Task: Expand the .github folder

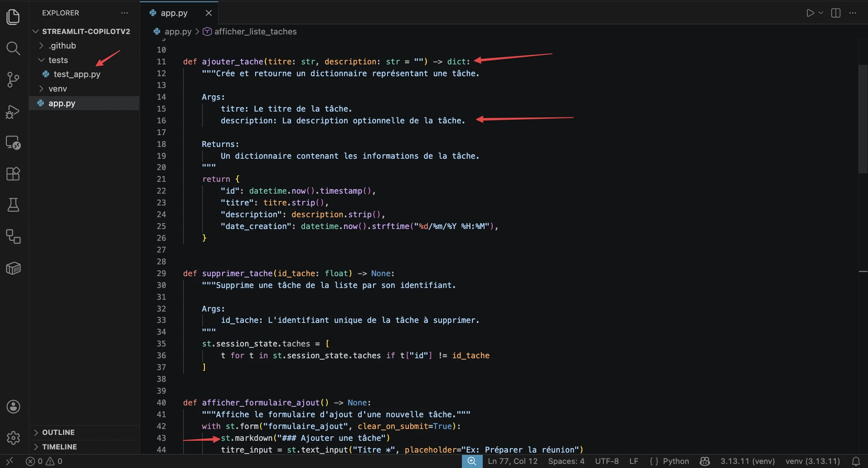Action: (62, 46)
